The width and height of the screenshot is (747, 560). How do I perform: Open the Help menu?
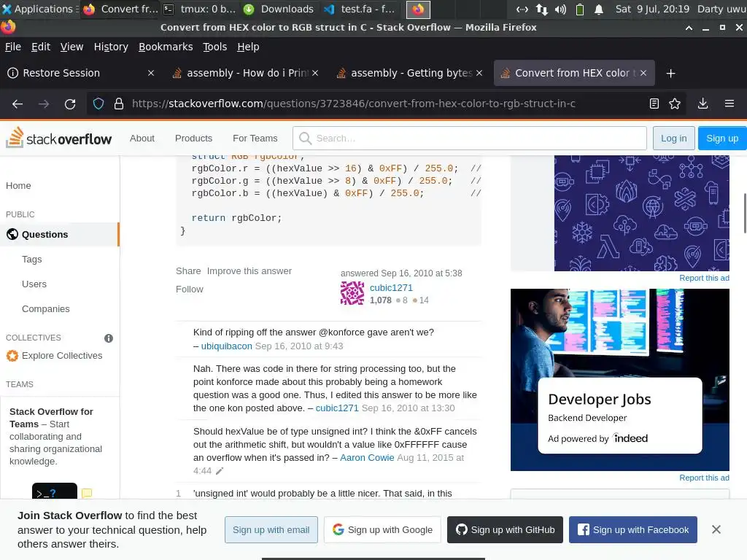248,47
